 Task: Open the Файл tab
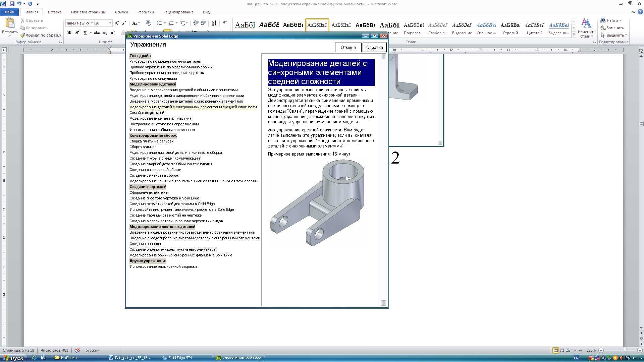(x=9, y=12)
